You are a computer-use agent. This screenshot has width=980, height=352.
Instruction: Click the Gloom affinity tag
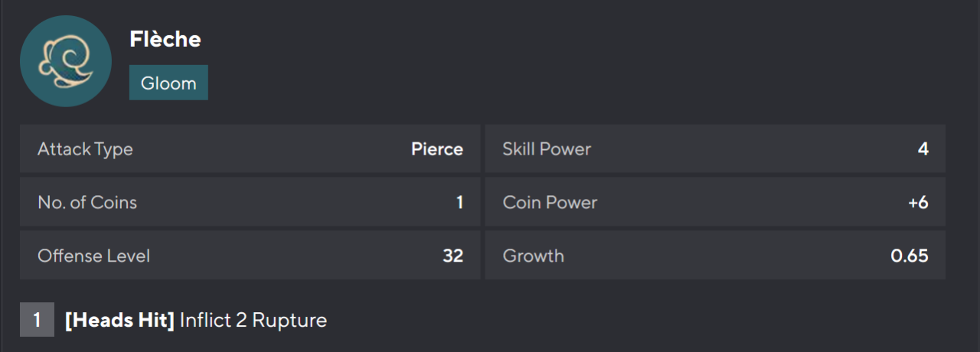(x=168, y=83)
